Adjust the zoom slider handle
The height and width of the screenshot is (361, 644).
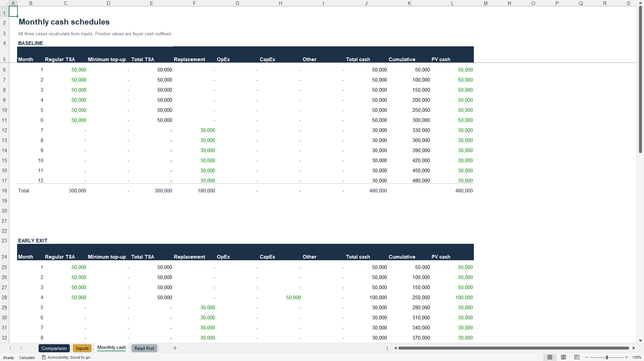[607, 357]
